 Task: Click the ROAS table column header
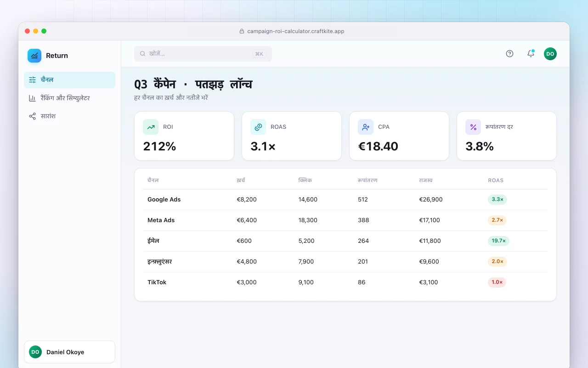496,180
